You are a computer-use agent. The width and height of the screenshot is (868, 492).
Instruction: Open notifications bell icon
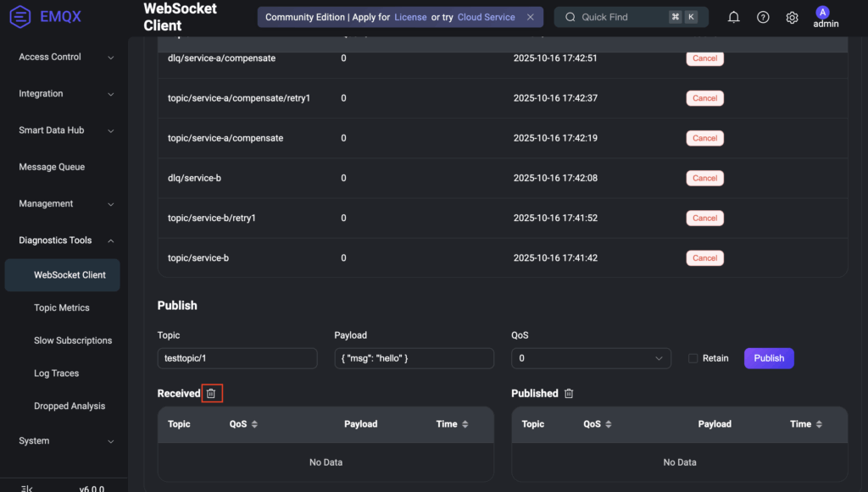pyautogui.click(x=734, y=17)
